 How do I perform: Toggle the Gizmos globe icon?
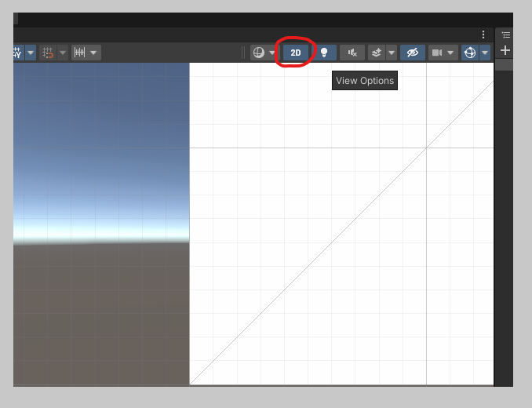[470, 53]
